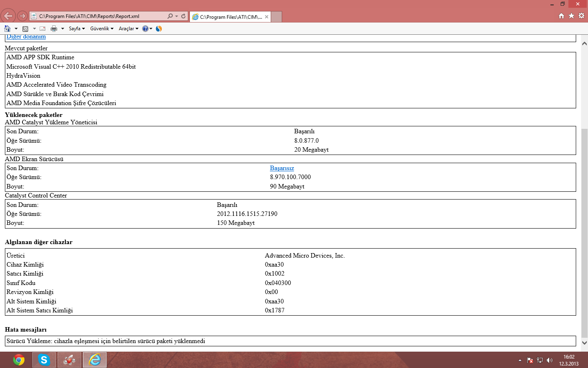588x368 pixels.
Task: Click the AMD Accelerated Video Transcoding row
Action: coord(56,85)
